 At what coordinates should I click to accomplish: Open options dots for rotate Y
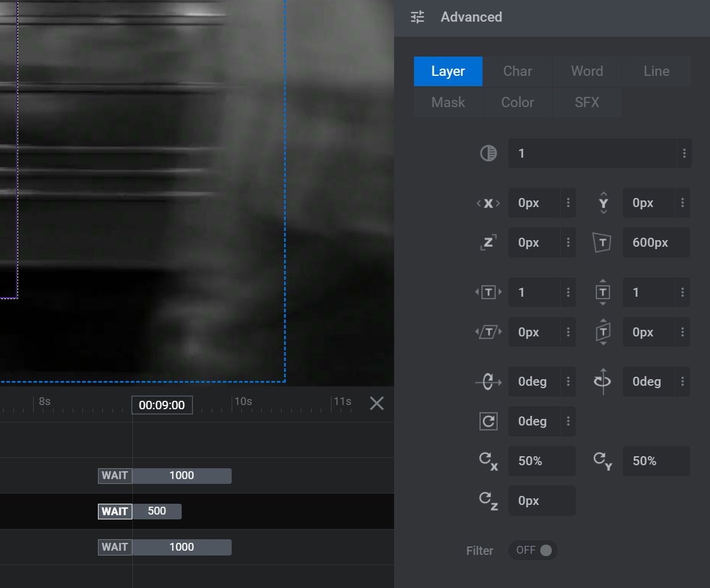[x=682, y=382]
